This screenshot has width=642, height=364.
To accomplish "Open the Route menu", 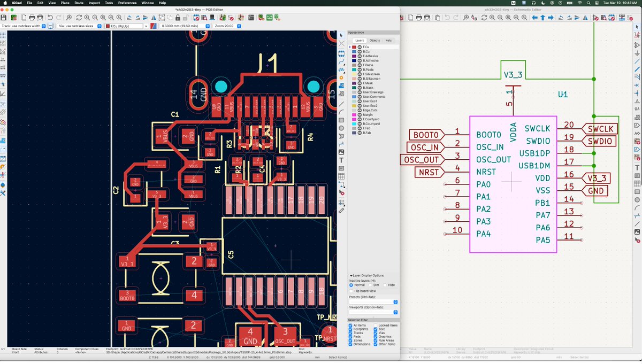I will [79, 3].
